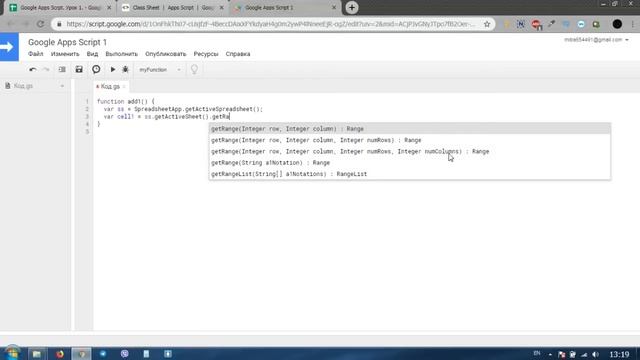Open the Вид menu
Viewport: 640px width, 360px height.
pos(92,54)
